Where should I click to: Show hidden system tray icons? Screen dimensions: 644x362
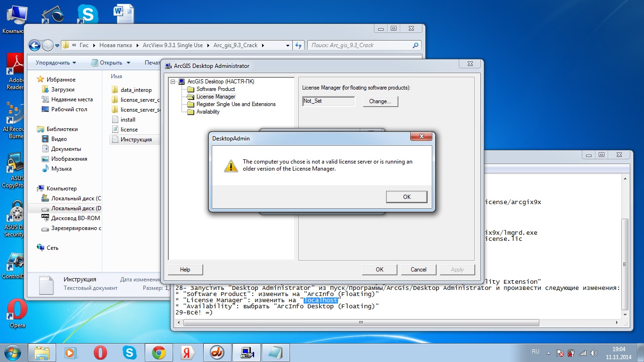(x=548, y=353)
